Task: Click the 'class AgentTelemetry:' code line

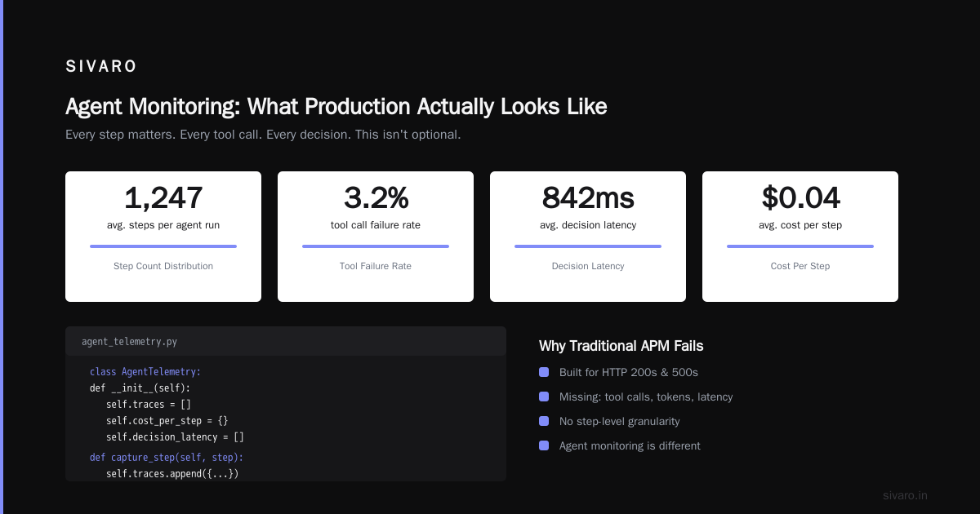Action: (145, 372)
